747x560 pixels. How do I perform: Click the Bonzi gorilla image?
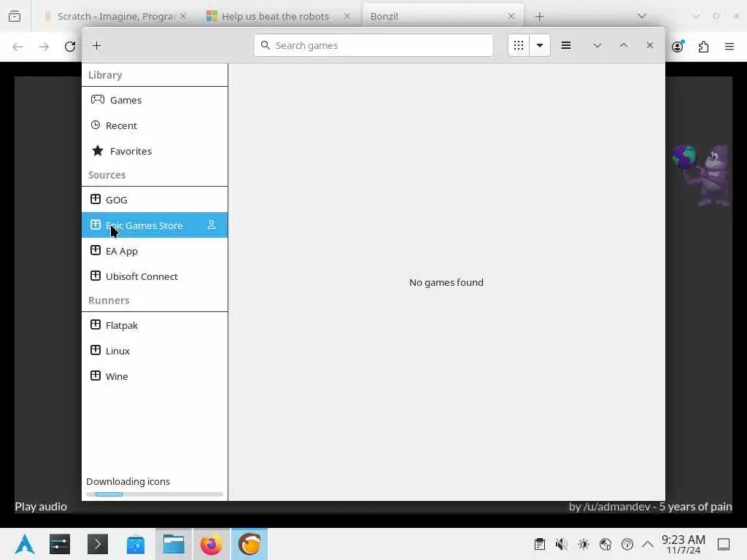point(701,175)
